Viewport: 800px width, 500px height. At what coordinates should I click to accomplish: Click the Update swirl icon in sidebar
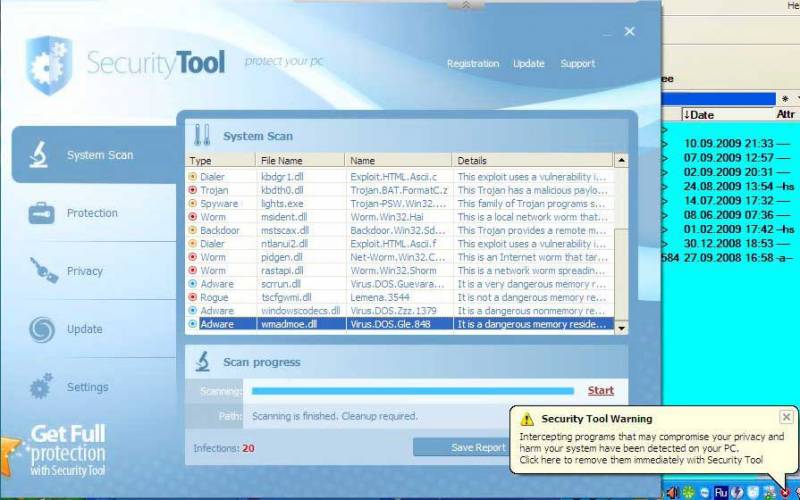[41, 329]
